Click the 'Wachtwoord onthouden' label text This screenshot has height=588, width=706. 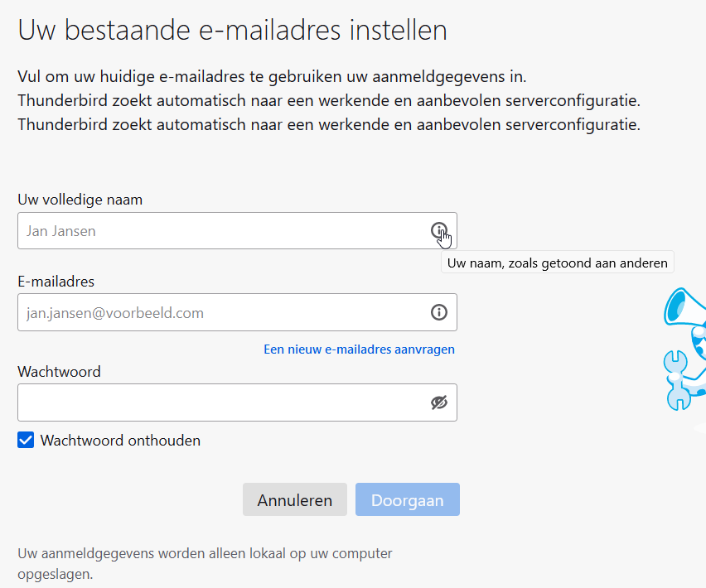pyautogui.click(x=120, y=441)
